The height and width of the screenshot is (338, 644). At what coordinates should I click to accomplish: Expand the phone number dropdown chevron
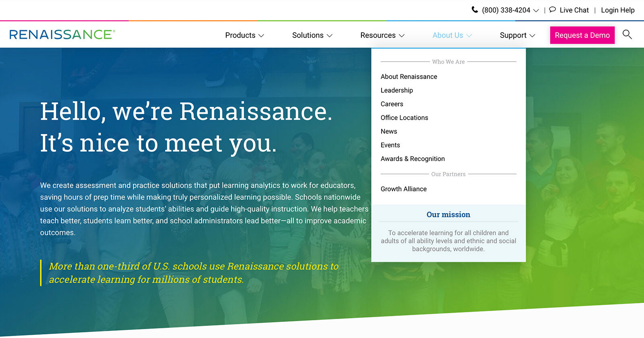[536, 10]
